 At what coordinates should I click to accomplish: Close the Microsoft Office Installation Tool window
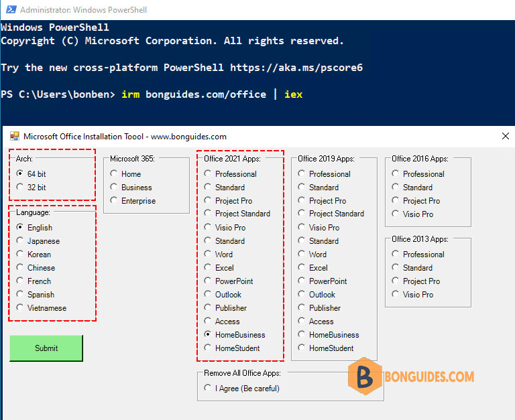(x=506, y=136)
